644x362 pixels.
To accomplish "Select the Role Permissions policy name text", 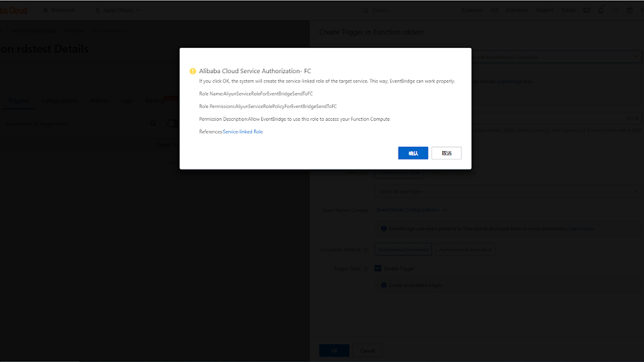I will coord(286,107).
